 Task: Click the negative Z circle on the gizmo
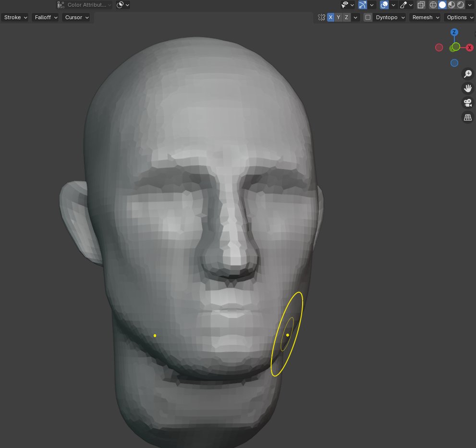click(x=454, y=63)
